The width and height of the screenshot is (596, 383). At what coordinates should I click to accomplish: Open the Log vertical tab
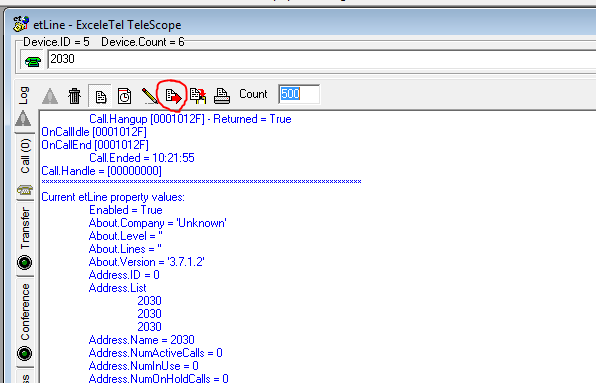pyautogui.click(x=24, y=95)
